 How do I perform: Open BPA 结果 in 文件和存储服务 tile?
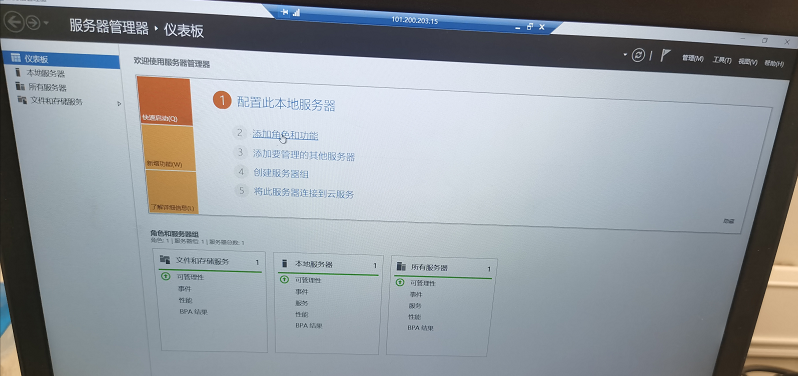pos(193,311)
